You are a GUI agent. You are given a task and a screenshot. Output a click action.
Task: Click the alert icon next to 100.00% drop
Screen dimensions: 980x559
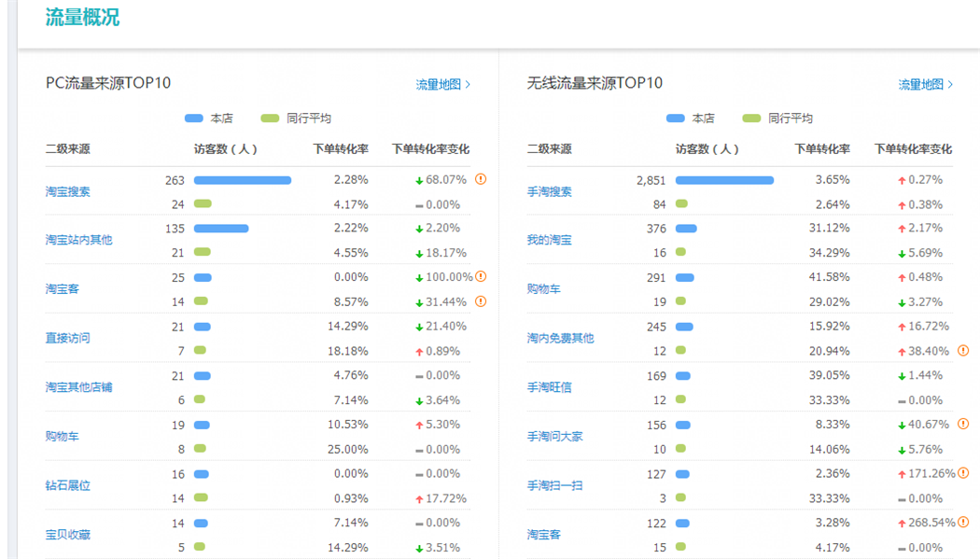[x=481, y=276]
